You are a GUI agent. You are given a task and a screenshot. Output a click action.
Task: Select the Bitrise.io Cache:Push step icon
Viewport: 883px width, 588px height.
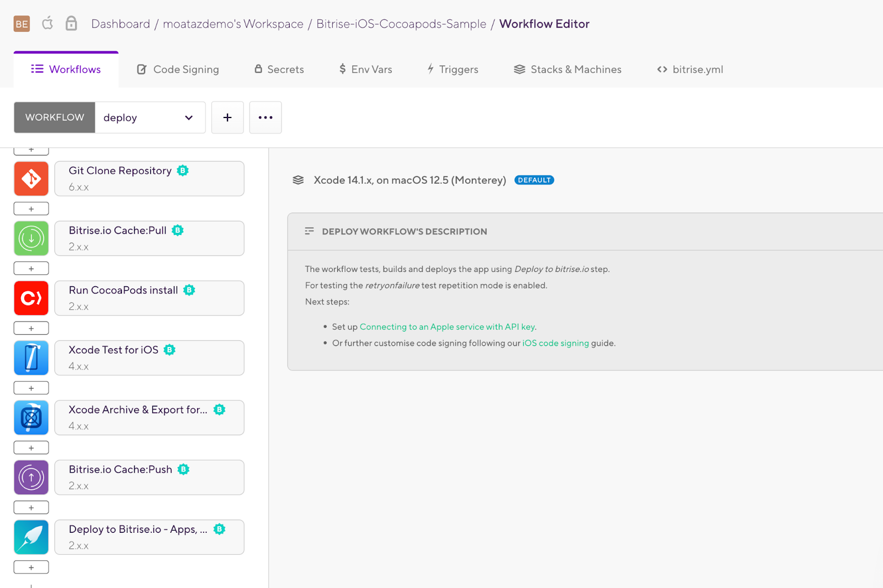(31, 478)
